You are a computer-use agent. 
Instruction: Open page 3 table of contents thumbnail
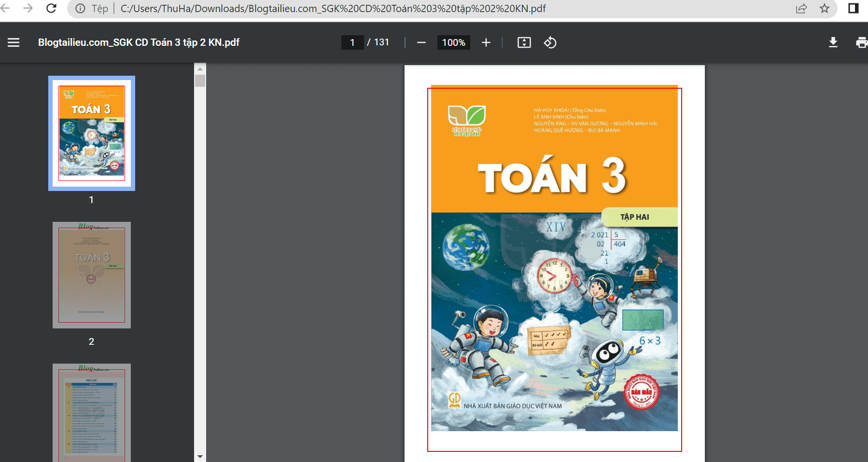(x=92, y=413)
